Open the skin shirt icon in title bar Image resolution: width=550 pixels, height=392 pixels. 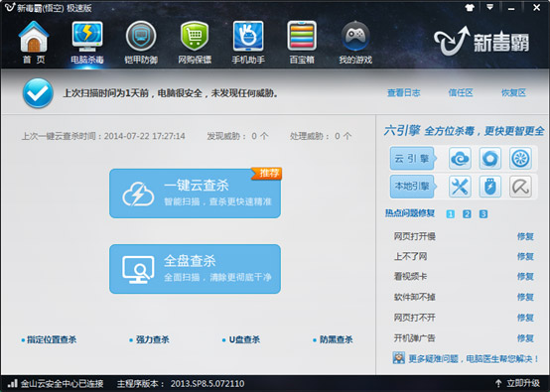click(x=470, y=8)
